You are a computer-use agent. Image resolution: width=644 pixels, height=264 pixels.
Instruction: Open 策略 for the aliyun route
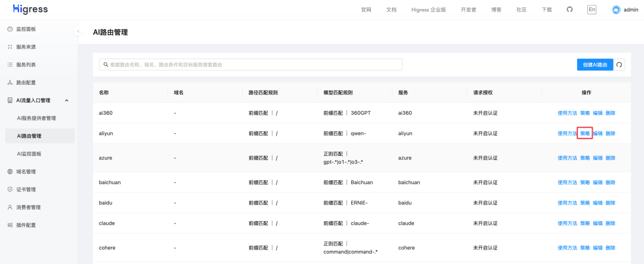coord(585,133)
